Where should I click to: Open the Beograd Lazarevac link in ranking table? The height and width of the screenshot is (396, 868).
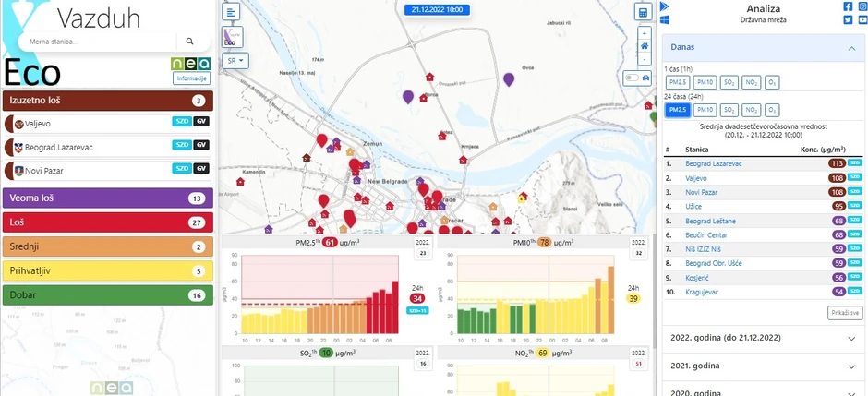pos(714,163)
